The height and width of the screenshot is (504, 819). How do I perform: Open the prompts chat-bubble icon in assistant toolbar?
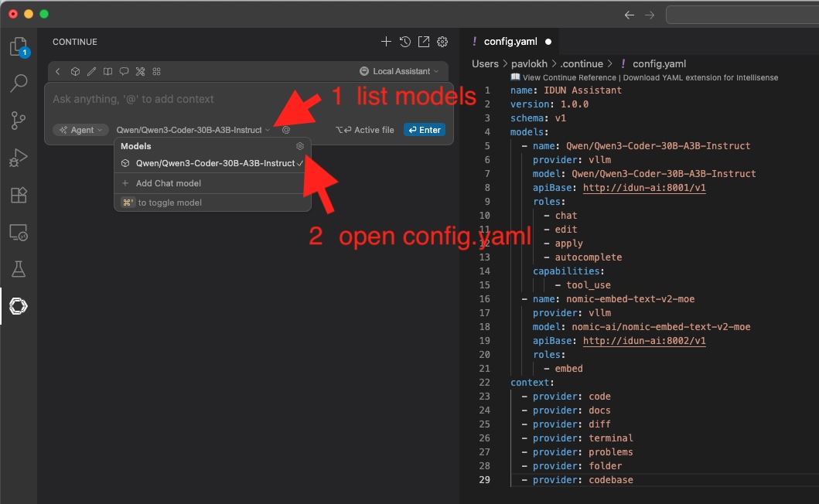tap(124, 72)
